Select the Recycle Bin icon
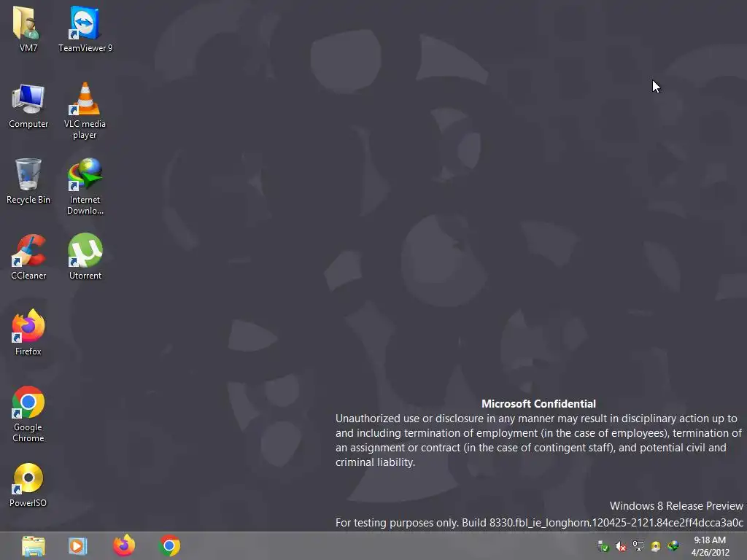The height and width of the screenshot is (560, 747). [x=28, y=182]
